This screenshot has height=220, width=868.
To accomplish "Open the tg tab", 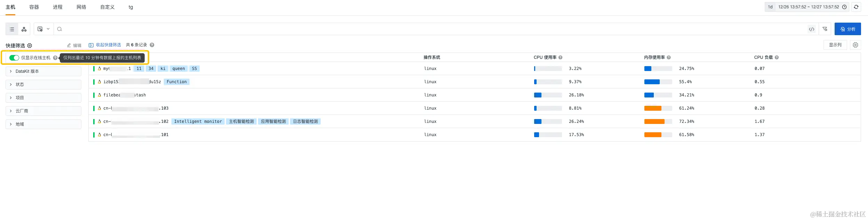I will (x=131, y=7).
